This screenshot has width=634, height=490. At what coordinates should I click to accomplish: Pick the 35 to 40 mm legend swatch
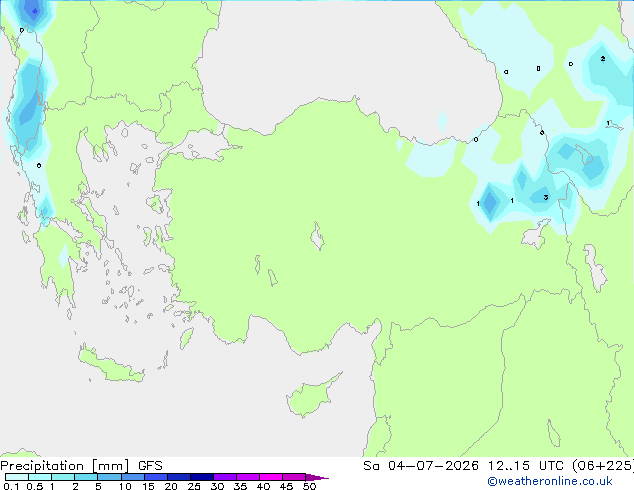pos(248,477)
